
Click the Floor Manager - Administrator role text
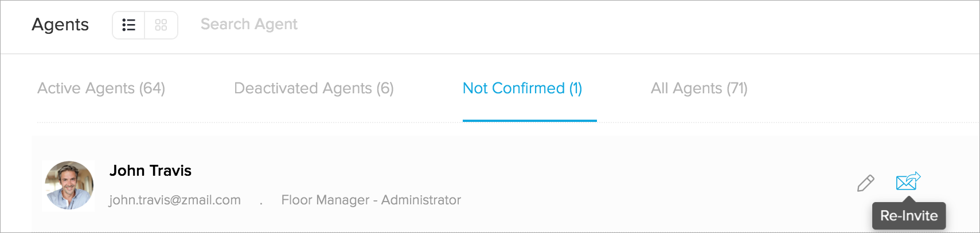(371, 200)
